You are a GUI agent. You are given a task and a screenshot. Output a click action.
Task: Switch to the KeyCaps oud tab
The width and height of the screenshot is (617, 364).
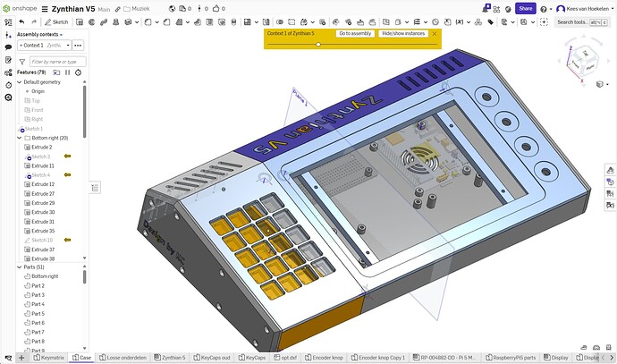pos(212,358)
